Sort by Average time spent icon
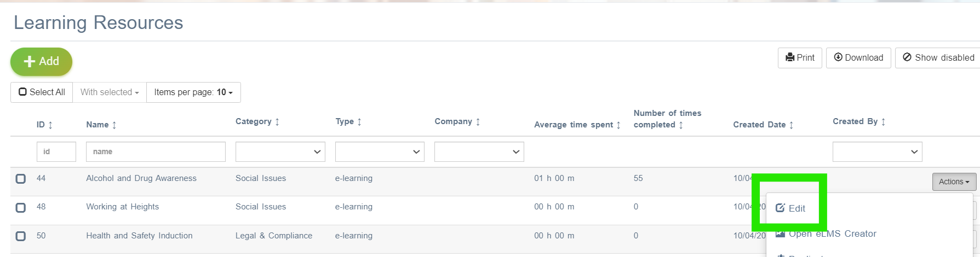980x257 pixels. click(x=618, y=125)
